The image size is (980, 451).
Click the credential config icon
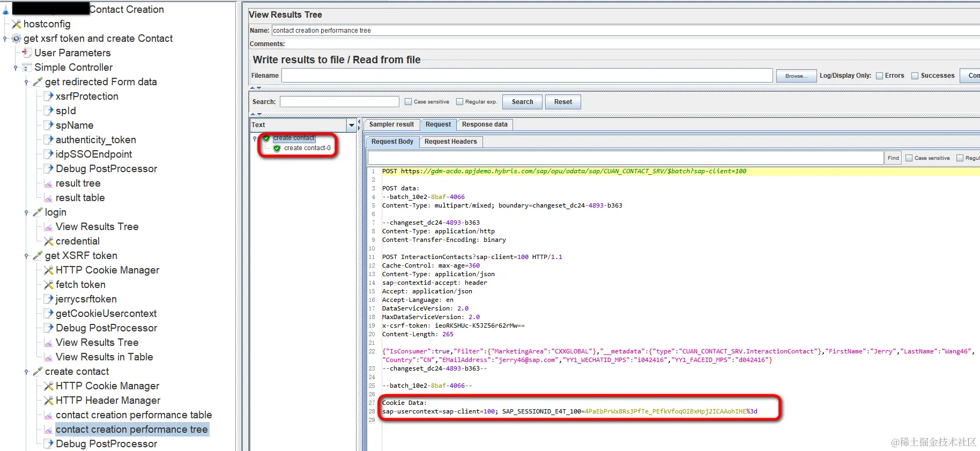click(x=48, y=241)
